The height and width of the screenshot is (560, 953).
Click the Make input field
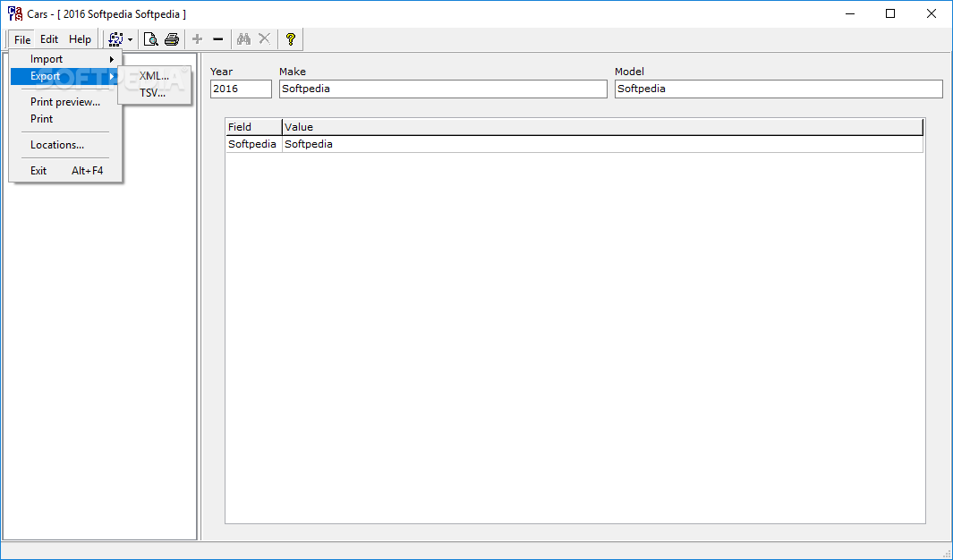443,89
